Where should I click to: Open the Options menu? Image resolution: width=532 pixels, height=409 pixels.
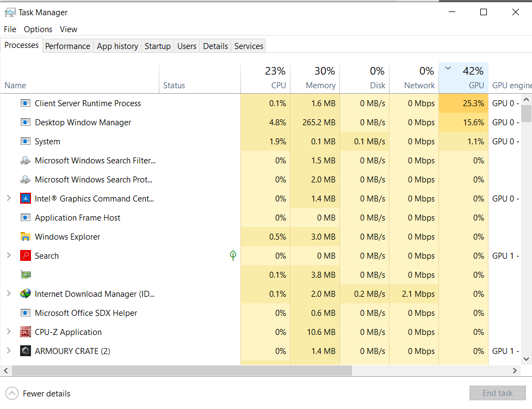click(x=38, y=29)
